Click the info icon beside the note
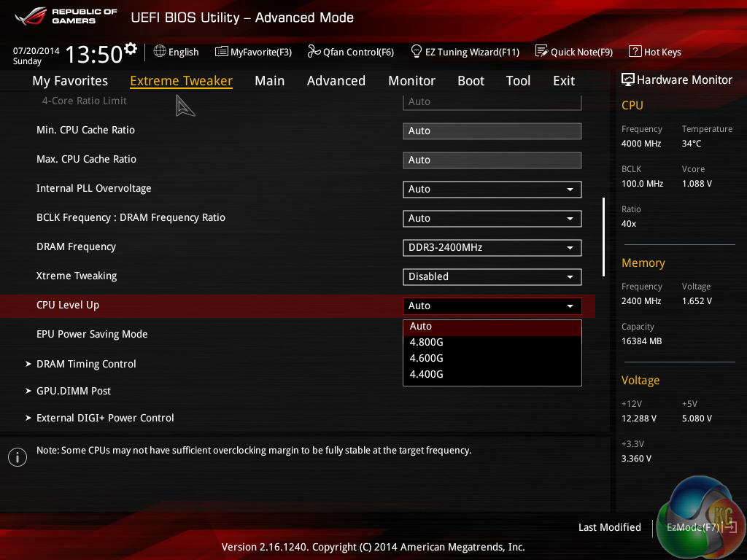747x560 pixels. click(x=18, y=457)
